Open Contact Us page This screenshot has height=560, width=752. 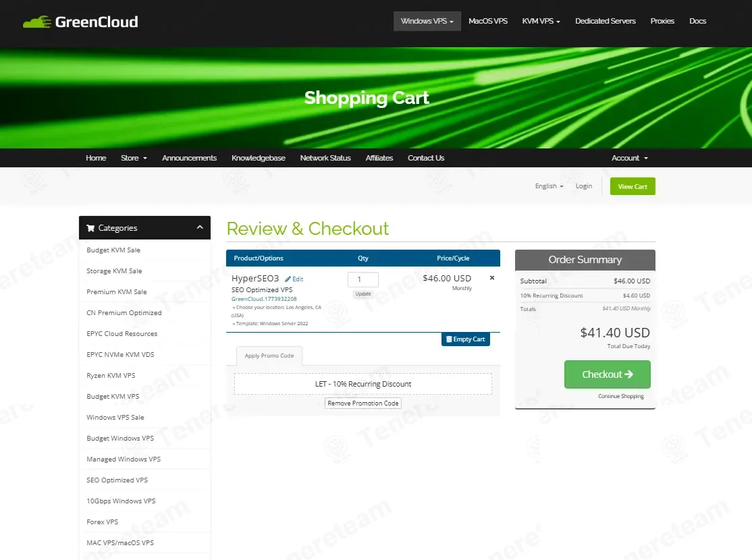tap(426, 158)
